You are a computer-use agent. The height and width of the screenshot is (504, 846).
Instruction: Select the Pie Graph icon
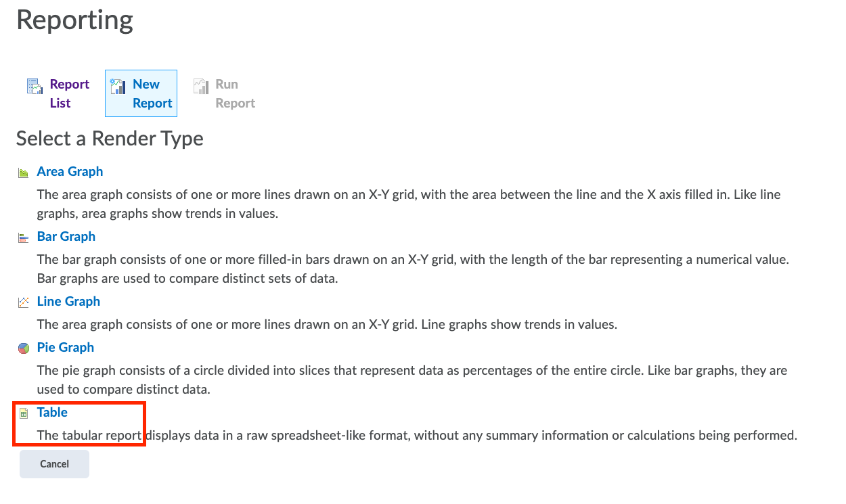pos(24,348)
